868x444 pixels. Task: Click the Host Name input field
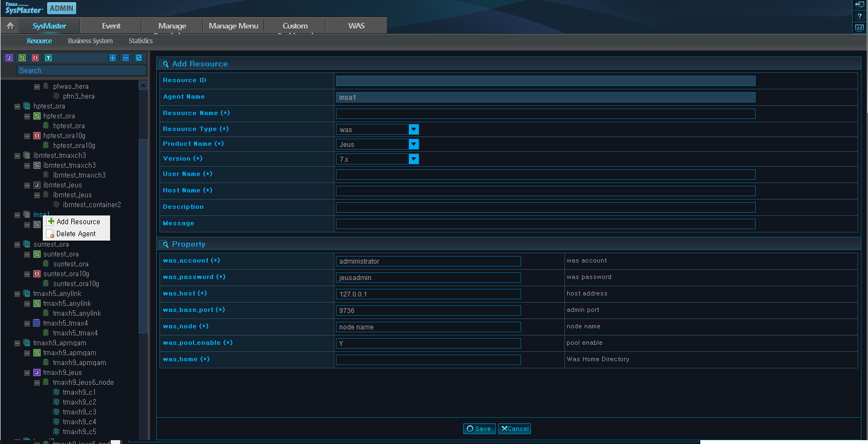[x=545, y=191]
